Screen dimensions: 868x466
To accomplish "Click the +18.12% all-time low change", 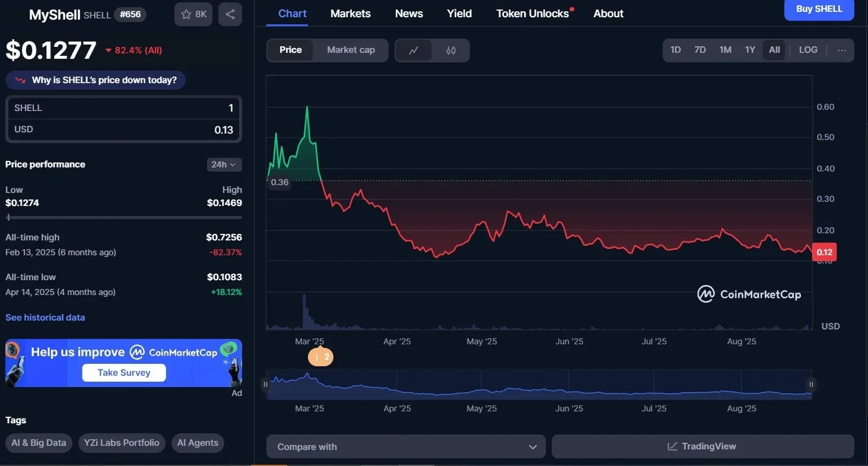I will coord(225,292).
